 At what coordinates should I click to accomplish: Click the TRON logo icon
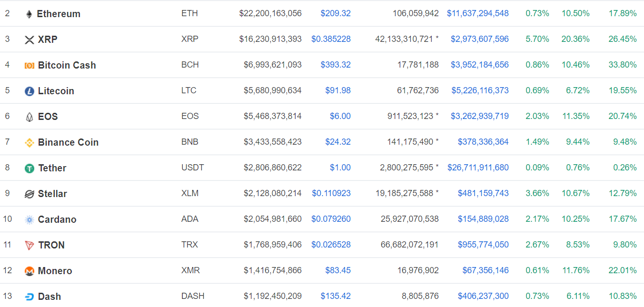point(29,245)
